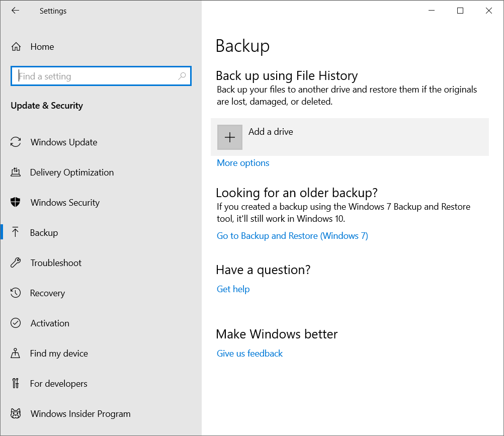Focus the Find a setting search box
This screenshot has height=436, width=504.
point(101,76)
